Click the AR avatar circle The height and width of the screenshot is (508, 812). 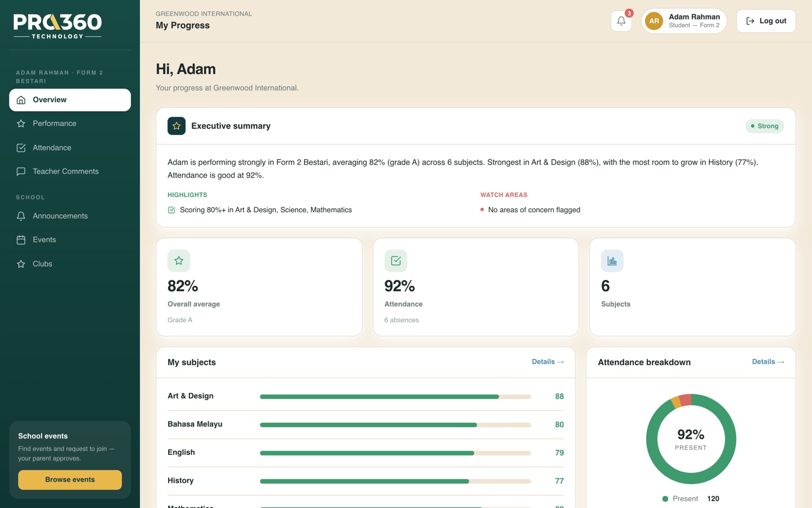point(654,21)
